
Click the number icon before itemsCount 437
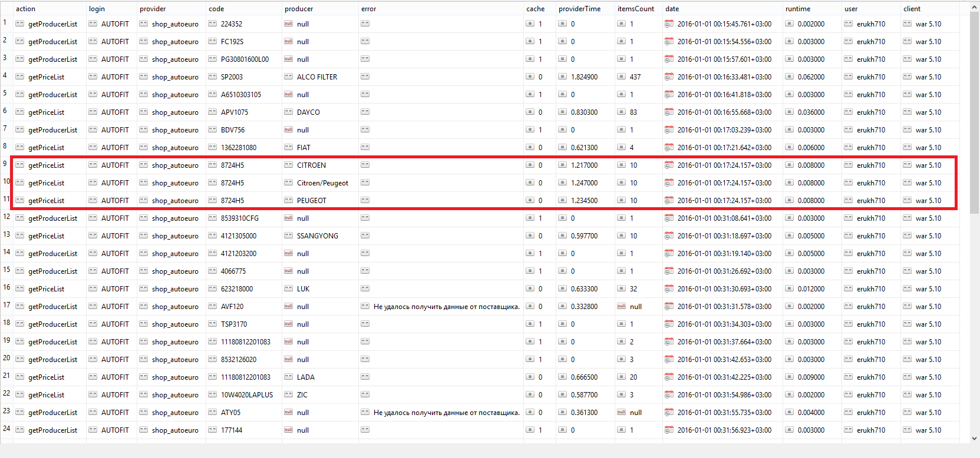tap(621, 77)
